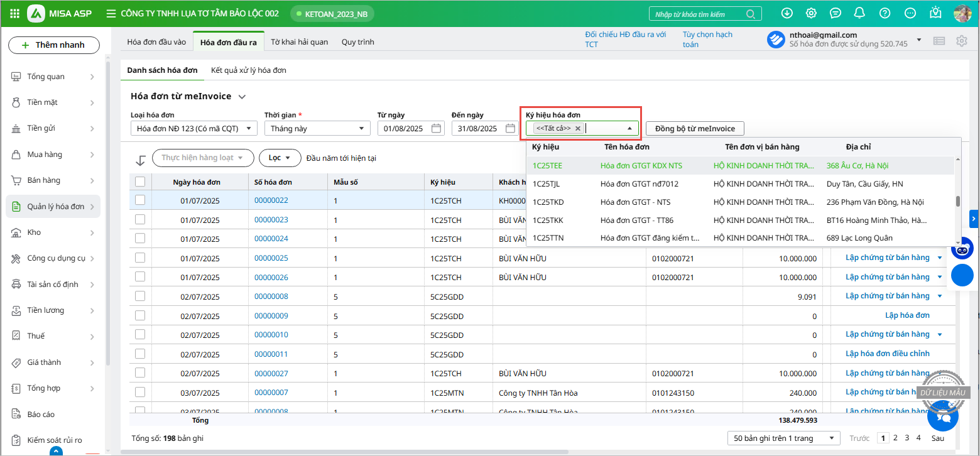Viewport: 980px width, 456px height.
Task: Tick checkbox for invoice 00000022
Action: (140, 200)
